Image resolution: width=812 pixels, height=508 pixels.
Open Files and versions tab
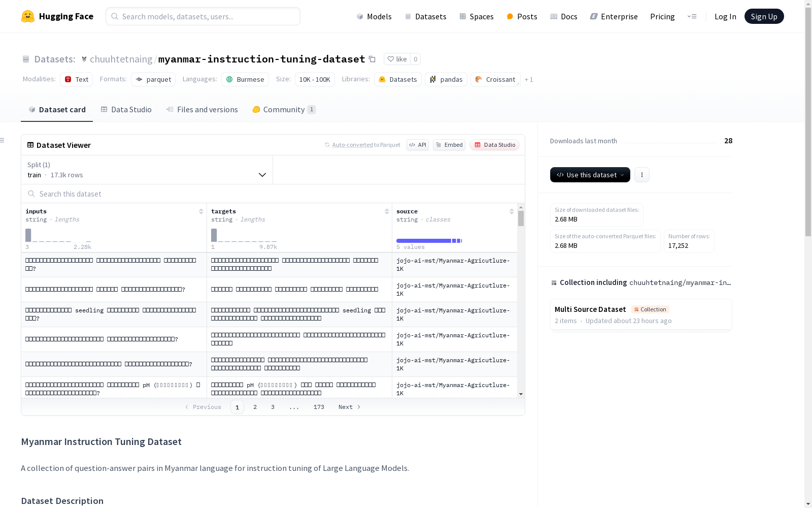pos(202,110)
